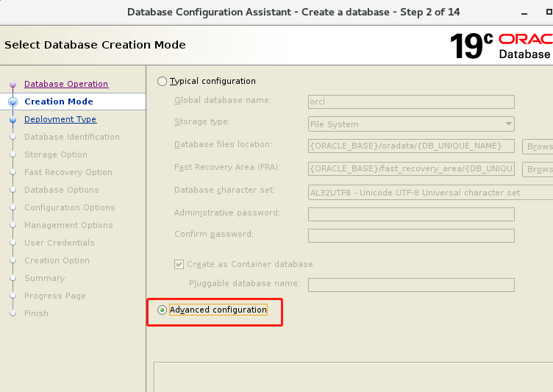
Task: Click the Configuration Options step label
Action: [70, 207]
